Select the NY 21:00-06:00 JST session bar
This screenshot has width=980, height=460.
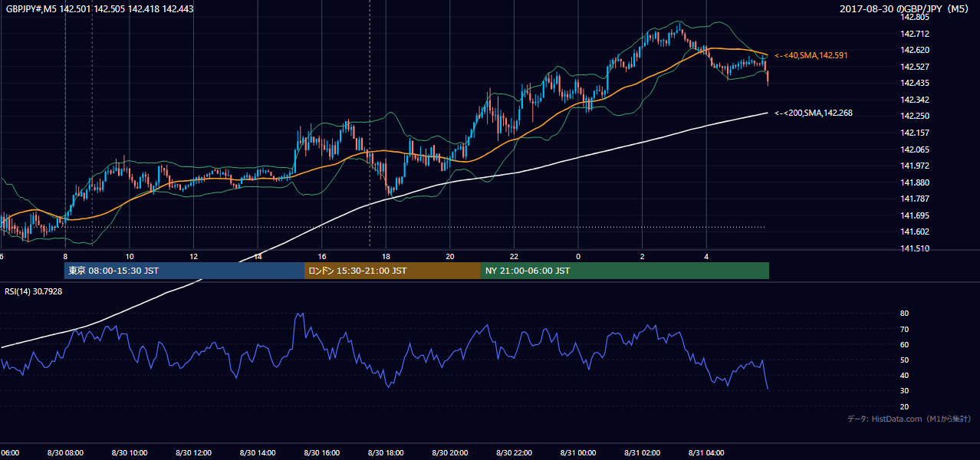click(x=625, y=271)
